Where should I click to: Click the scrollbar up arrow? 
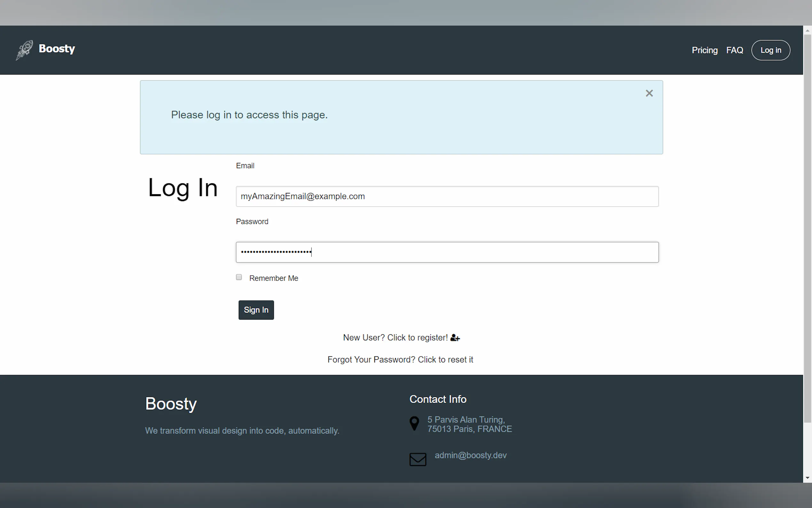807,31
